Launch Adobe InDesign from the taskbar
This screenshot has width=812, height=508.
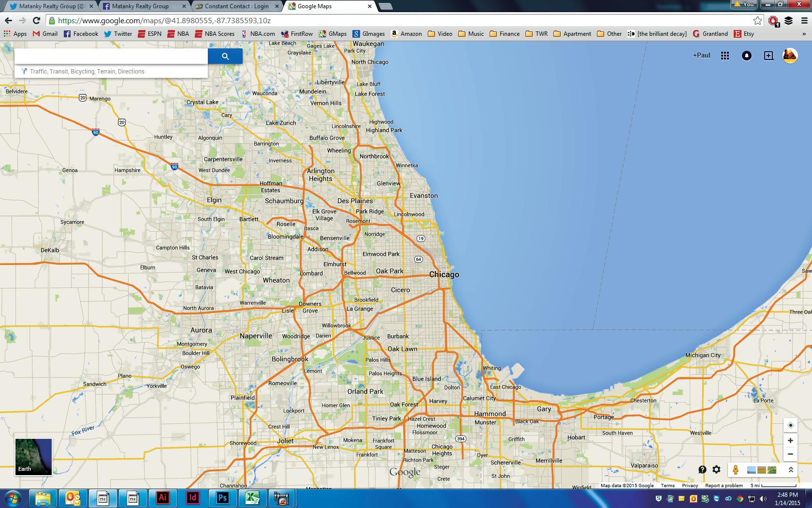[x=193, y=498]
